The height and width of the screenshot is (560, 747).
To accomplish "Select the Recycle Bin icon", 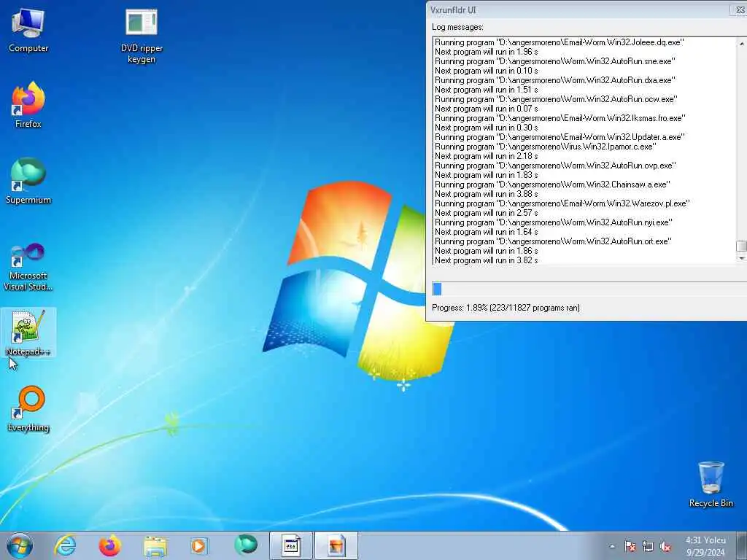I will (711, 484).
